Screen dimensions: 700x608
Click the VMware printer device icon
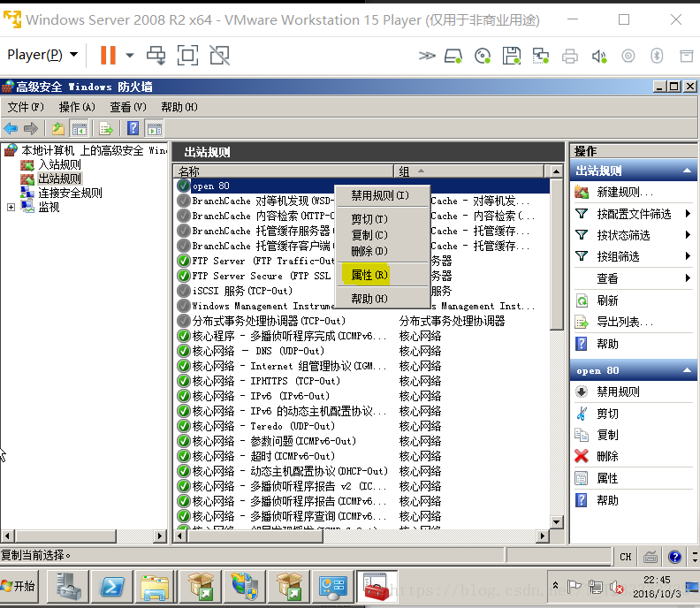click(570, 56)
